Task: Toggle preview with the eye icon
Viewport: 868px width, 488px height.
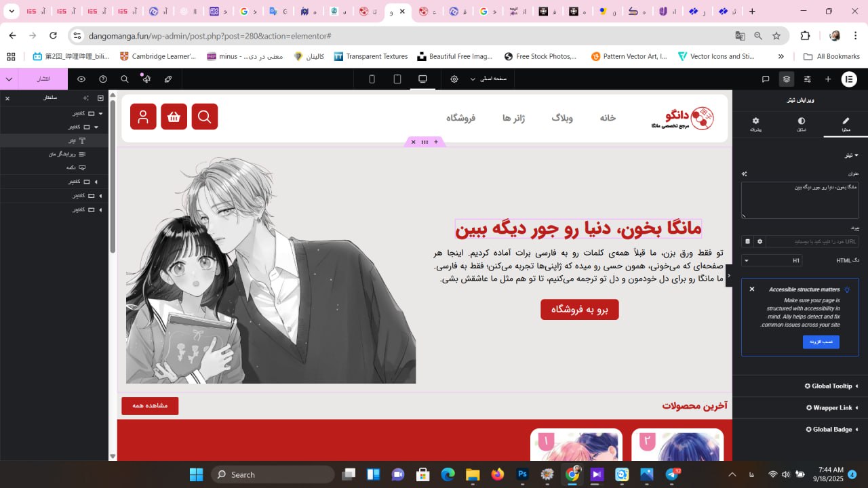Action: (81, 79)
